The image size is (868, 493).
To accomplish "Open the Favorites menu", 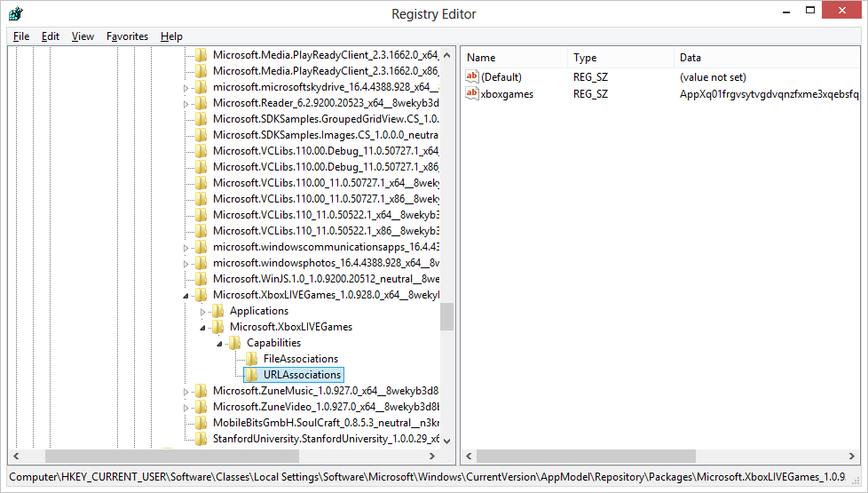I will pyautogui.click(x=127, y=36).
